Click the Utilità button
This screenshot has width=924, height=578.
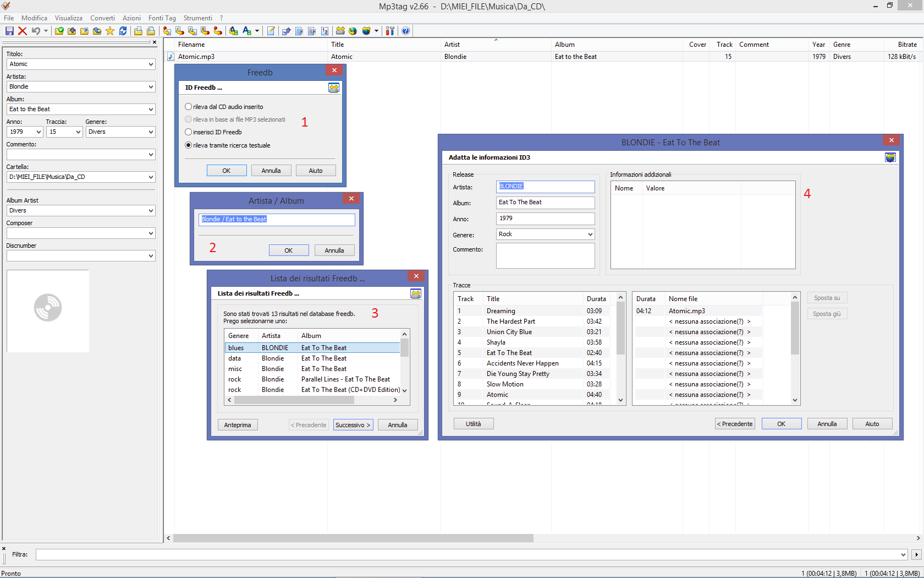click(474, 424)
